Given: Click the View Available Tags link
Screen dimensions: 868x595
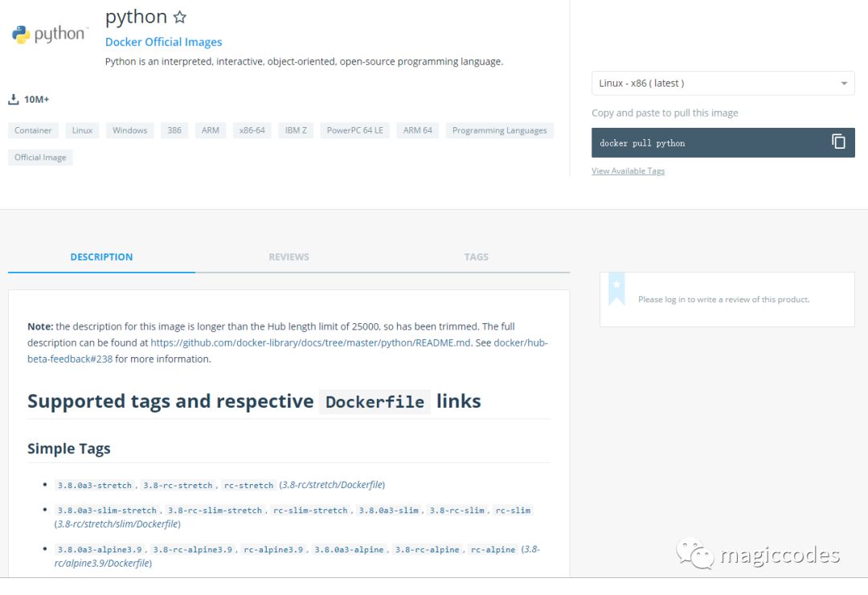Looking at the screenshot, I should tap(628, 170).
